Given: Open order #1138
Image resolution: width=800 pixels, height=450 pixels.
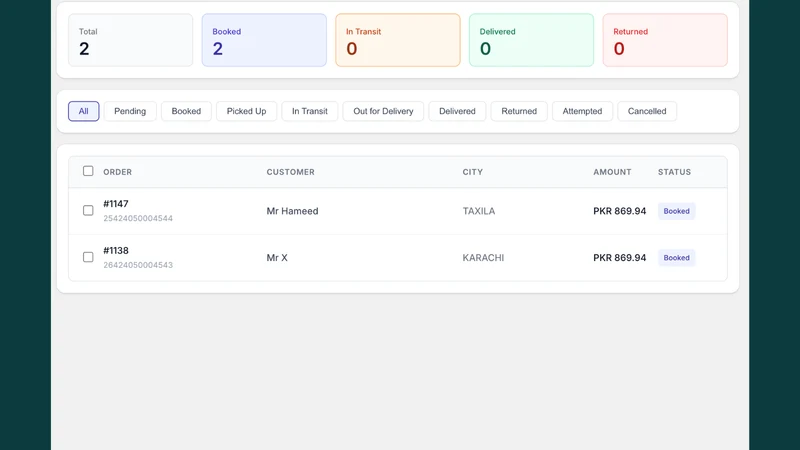Looking at the screenshot, I should 116,251.
